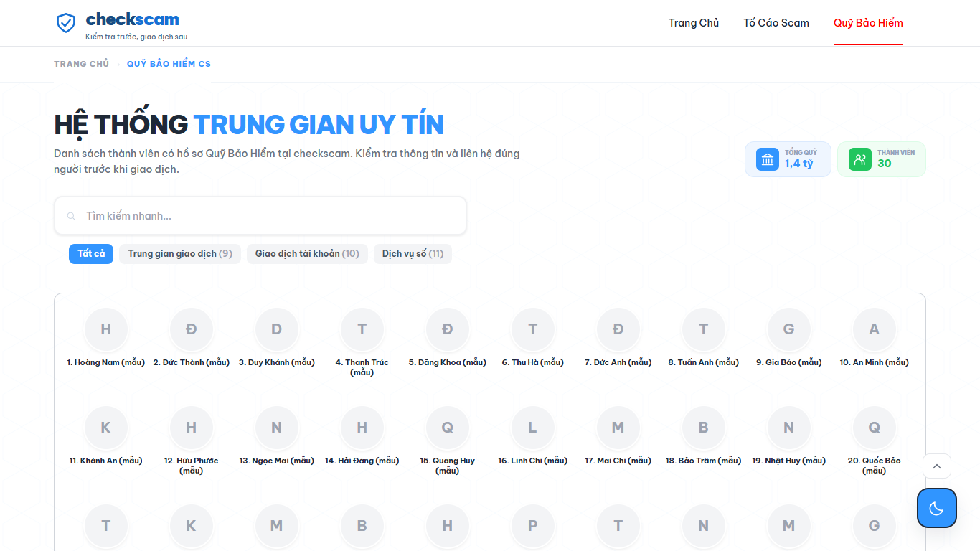Click the checkscam shield logo icon
Screen dimensions: 980x551
66,23
